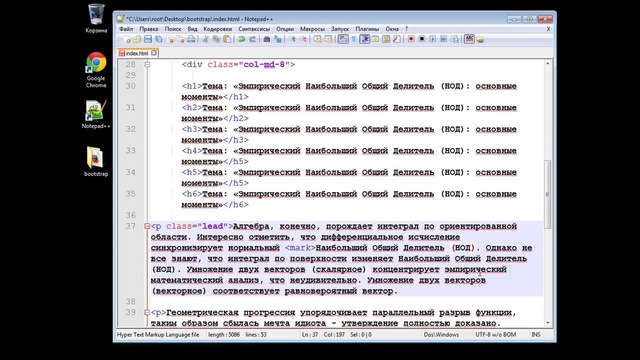Click the Open file toolbar icon
The image size is (640, 360).
[x=137, y=39]
